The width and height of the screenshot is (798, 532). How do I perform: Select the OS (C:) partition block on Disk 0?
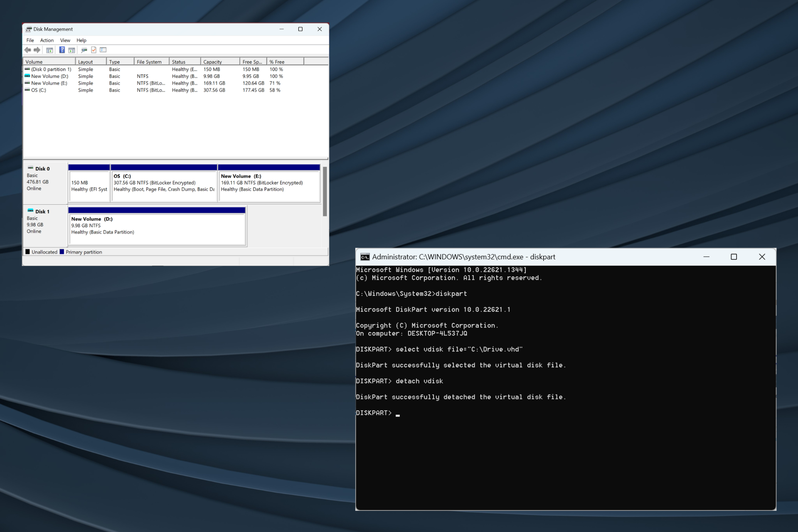pos(164,183)
